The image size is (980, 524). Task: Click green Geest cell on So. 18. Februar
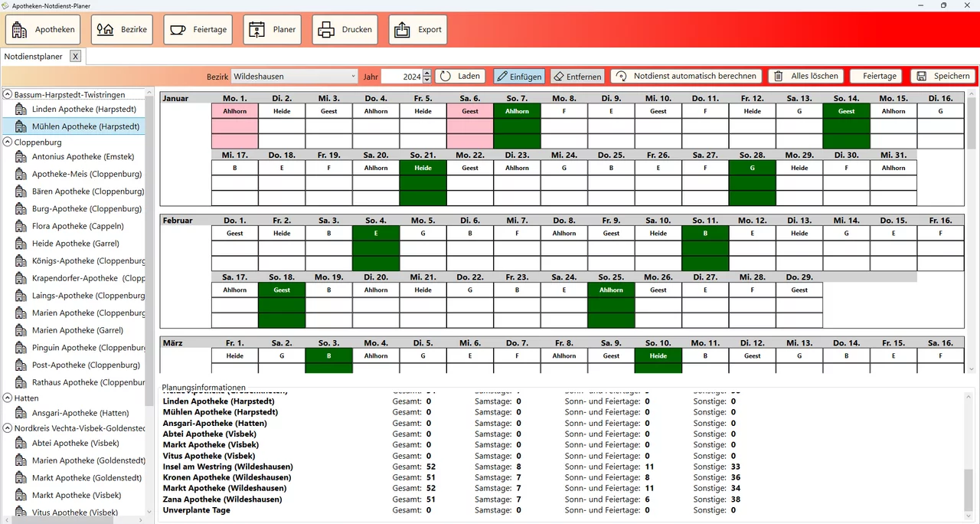[282, 290]
